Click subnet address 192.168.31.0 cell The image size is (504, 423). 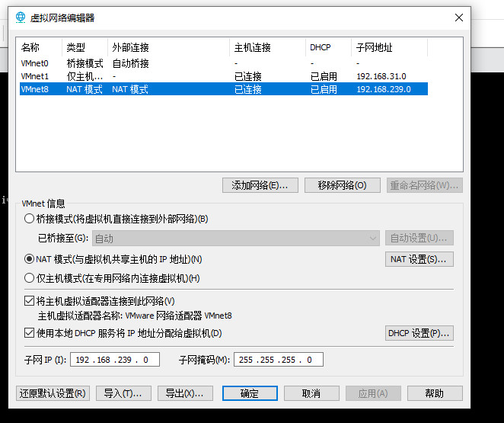pos(381,76)
